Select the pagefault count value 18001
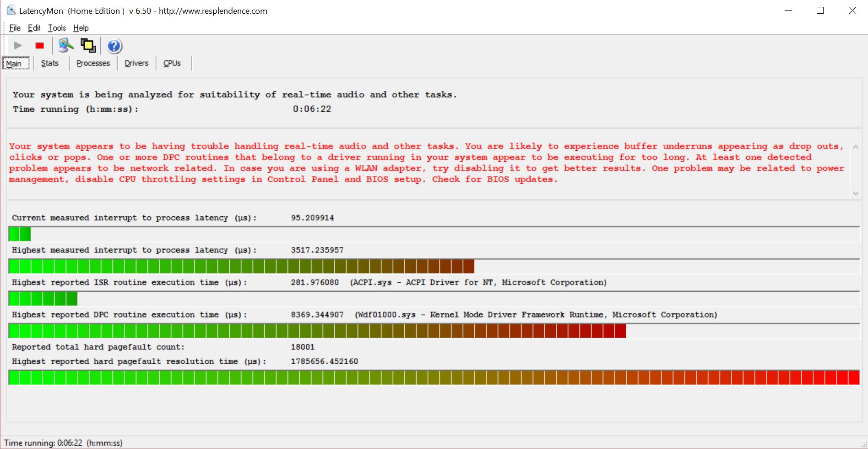 click(303, 347)
